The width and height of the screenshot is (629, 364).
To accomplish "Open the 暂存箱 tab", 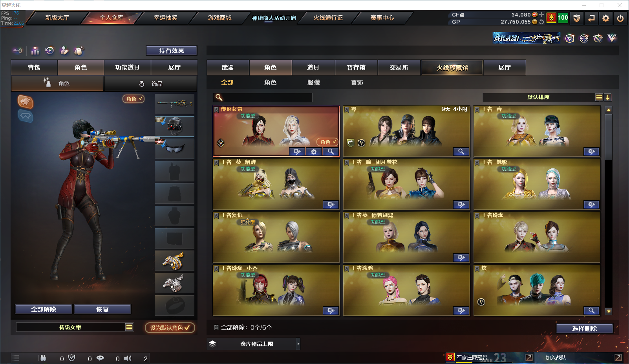I will [356, 68].
